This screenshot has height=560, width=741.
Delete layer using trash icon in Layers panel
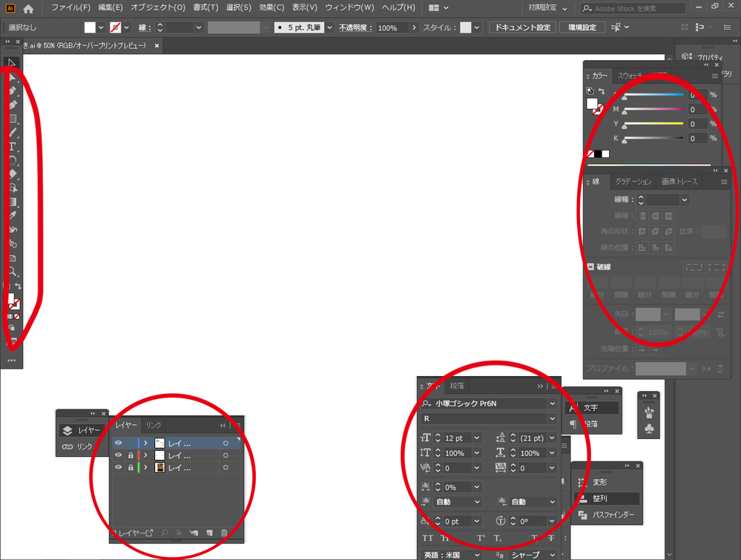[x=225, y=533]
